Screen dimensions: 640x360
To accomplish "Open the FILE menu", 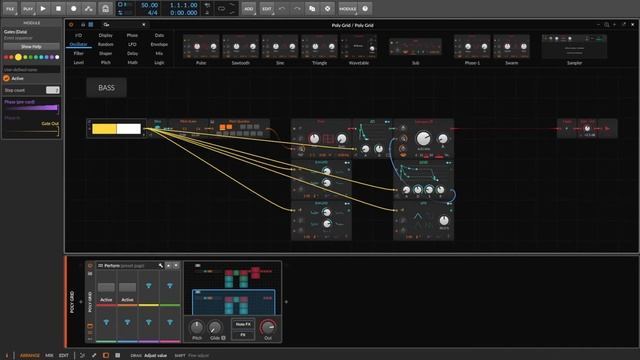I will [x=10, y=9].
